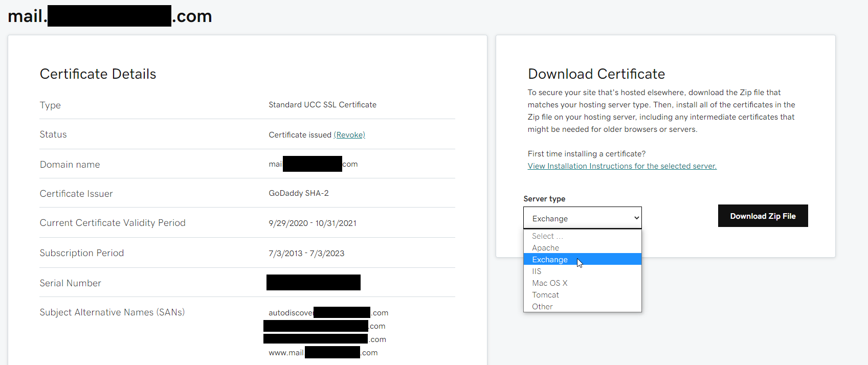
Task: Select Other from the server list
Action: pos(582,307)
